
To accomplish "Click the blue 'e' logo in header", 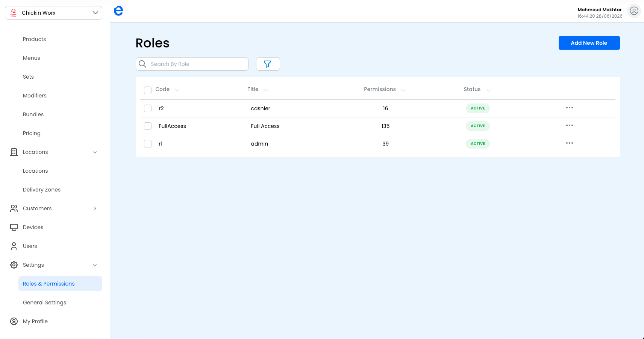I will click(118, 11).
